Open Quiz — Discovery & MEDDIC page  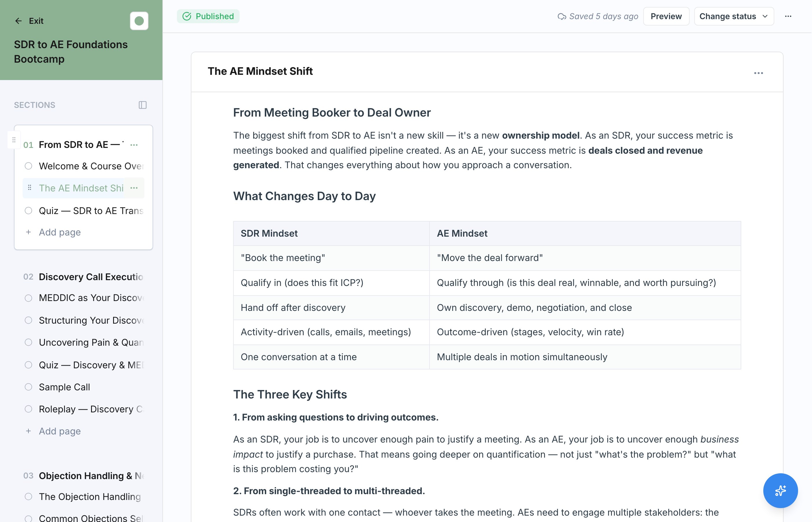pos(91,365)
